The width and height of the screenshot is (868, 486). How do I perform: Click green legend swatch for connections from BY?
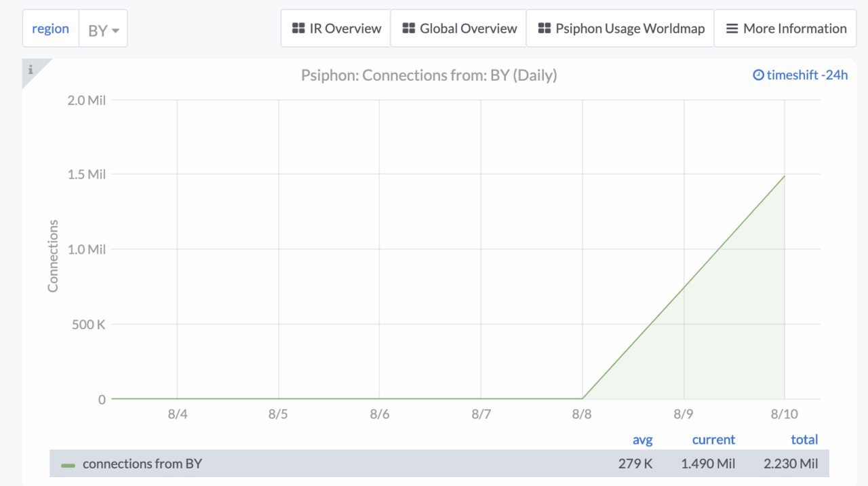coord(68,465)
